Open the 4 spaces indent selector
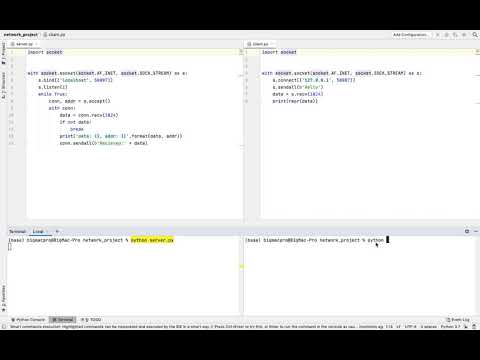This screenshot has width=480, height=360. [429, 327]
